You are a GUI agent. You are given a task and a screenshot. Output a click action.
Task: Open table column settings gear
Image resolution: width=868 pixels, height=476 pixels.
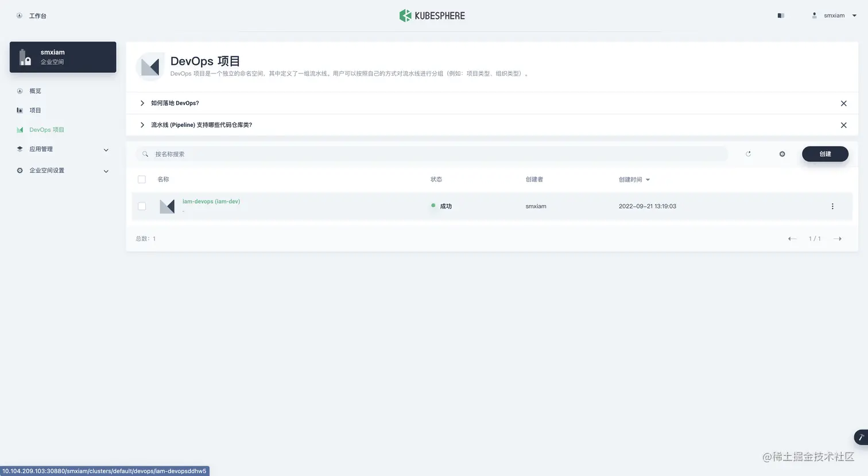pyautogui.click(x=782, y=154)
